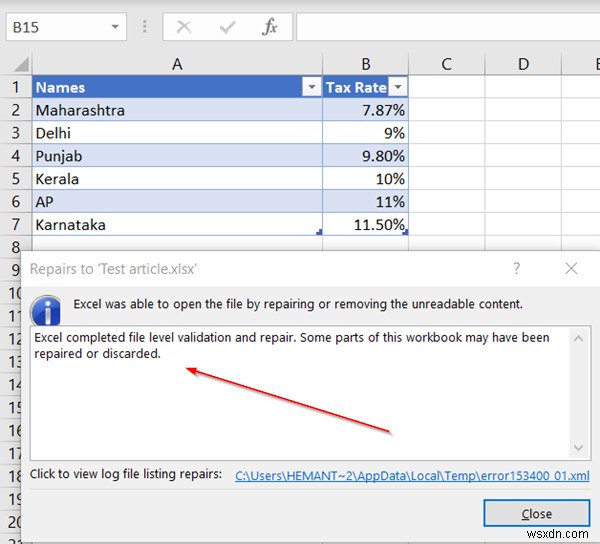Click inside the formula bar field
The height and width of the screenshot is (544, 600).
pos(448,27)
